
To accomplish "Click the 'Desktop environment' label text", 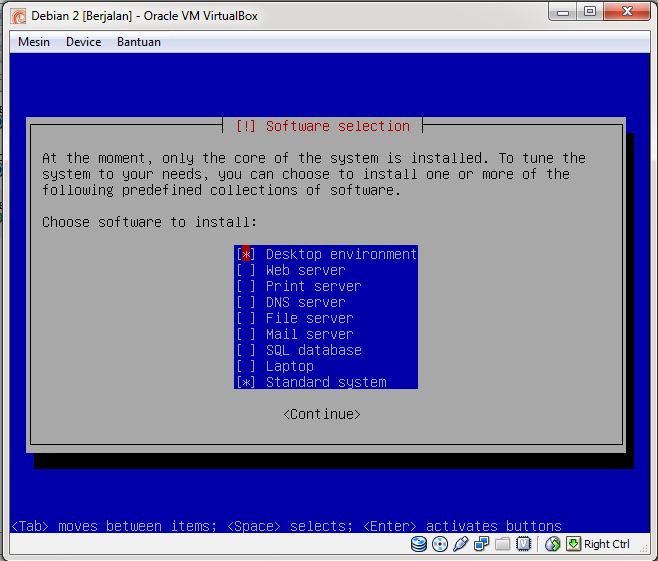I will point(341,254).
